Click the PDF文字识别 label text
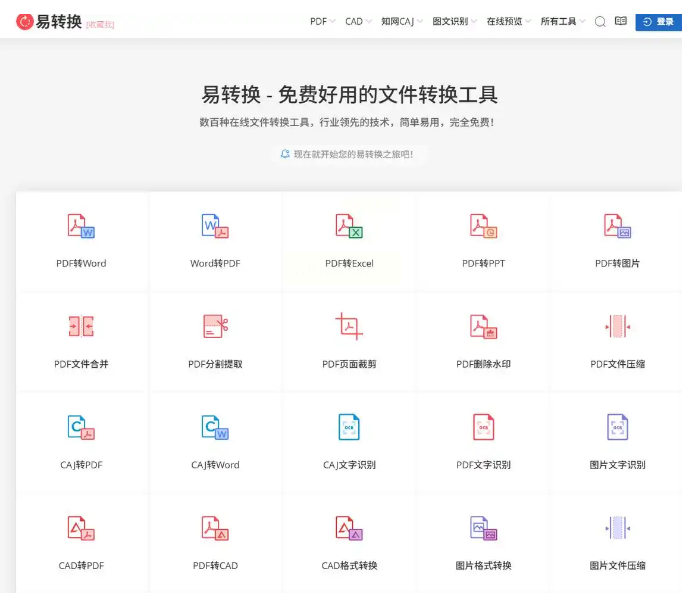Screen dimensions: 682x593 tap(483, 465)
